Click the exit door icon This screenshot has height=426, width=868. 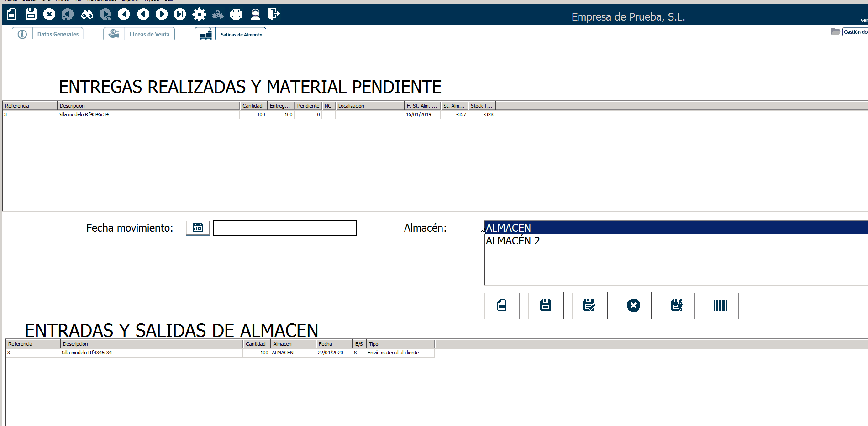tap(274, 15)
